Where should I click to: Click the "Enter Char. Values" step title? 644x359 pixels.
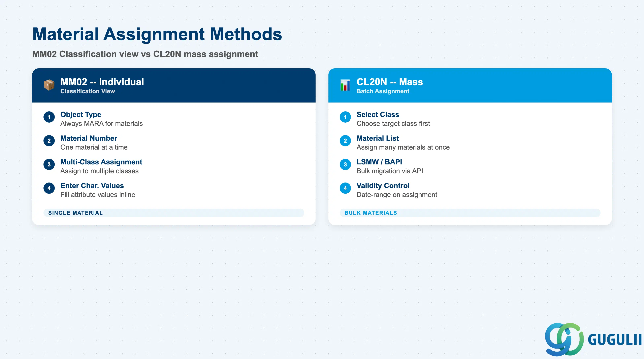(x=92, y=186)
